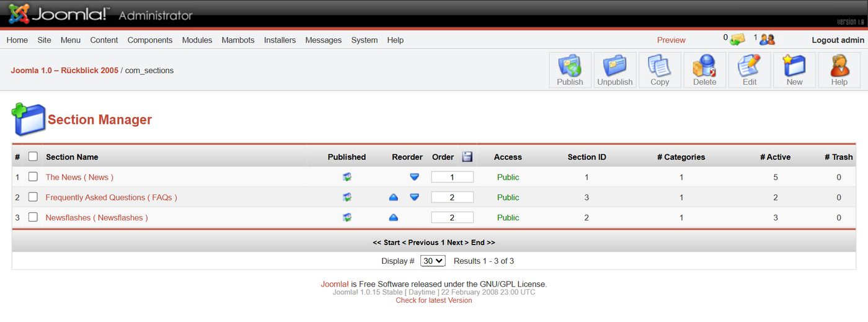Click the # Active column header

775,157
